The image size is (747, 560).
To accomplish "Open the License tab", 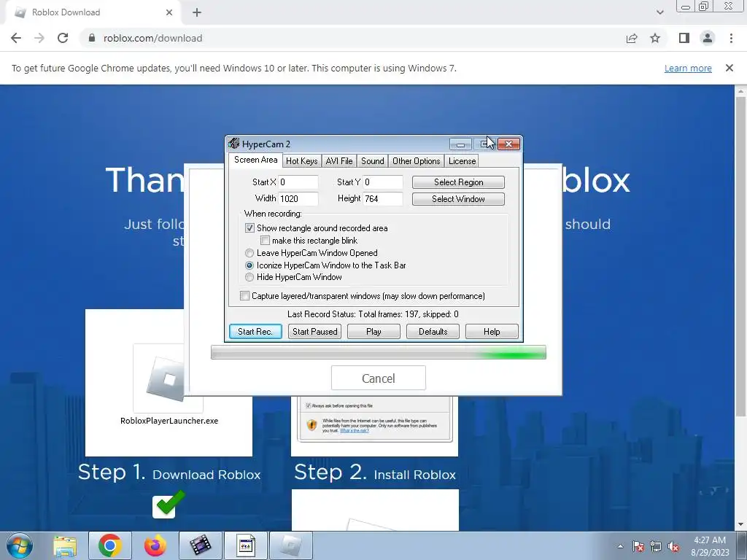I will click(x=462, y=161).
